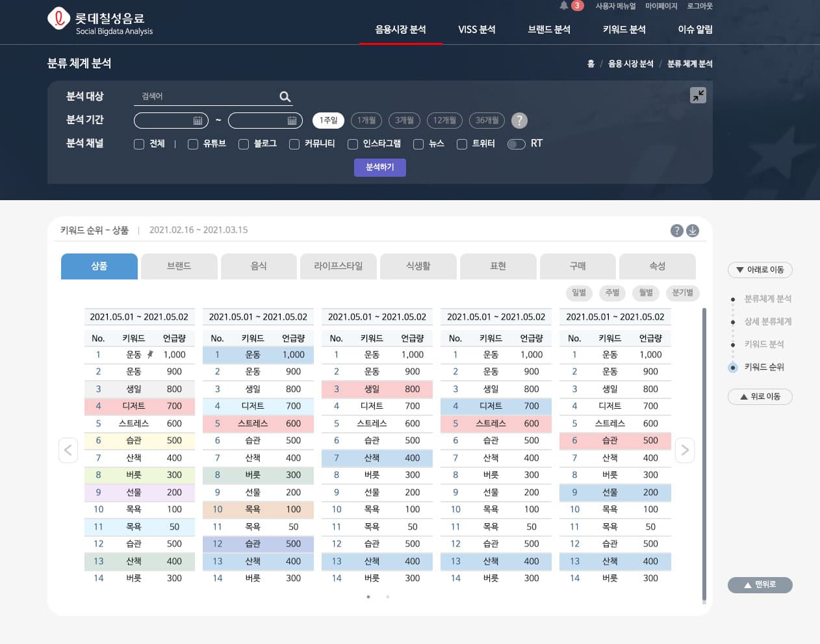
Task: Switch to the 브랜드 tab
Action: coord(179,266)
